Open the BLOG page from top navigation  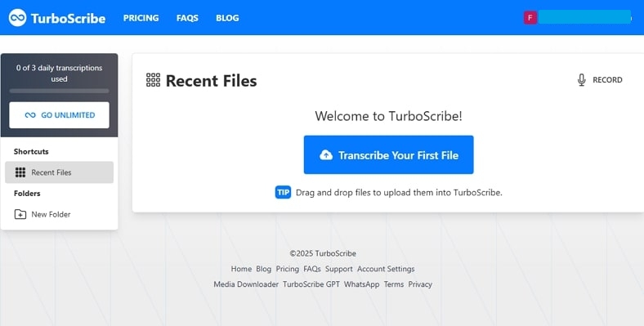(227, 18)
